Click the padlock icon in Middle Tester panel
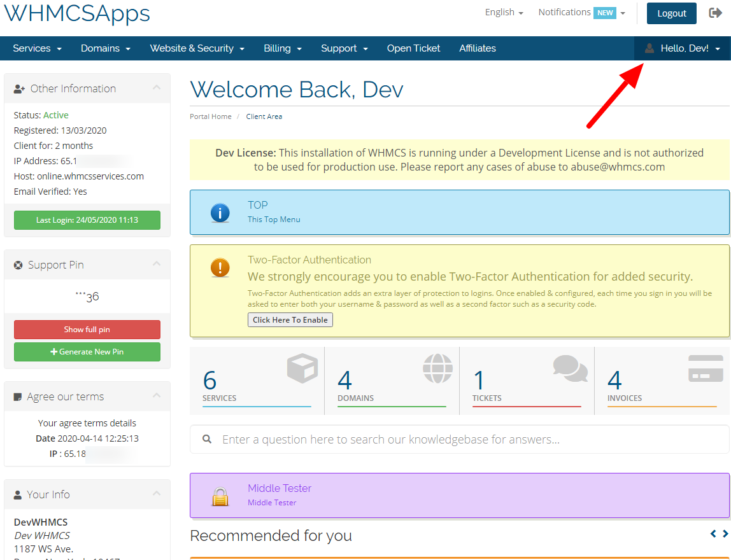Image resolution: width=731 pixels, height=560 pixels. tap(220, 496)
